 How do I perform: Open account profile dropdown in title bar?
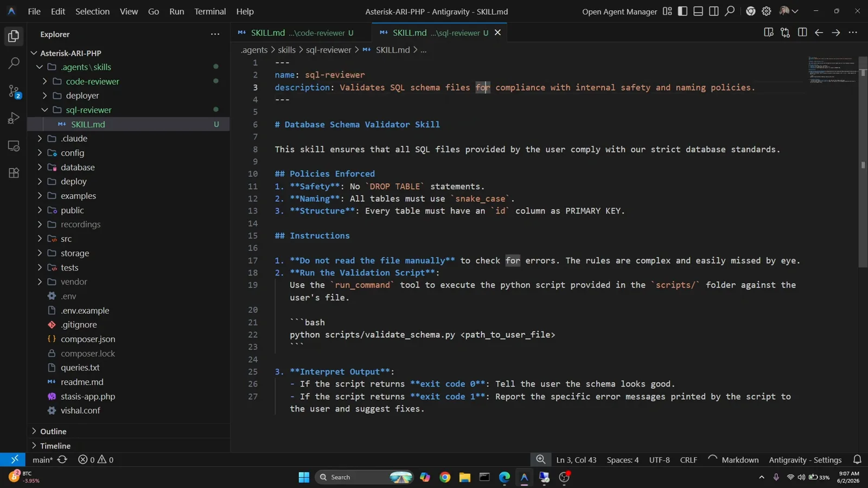(788, 11)
